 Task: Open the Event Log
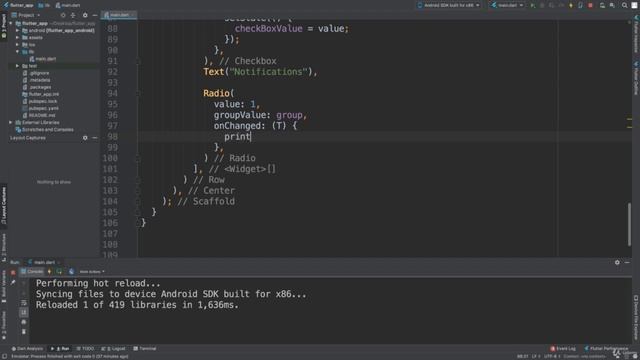pos(563,349)
